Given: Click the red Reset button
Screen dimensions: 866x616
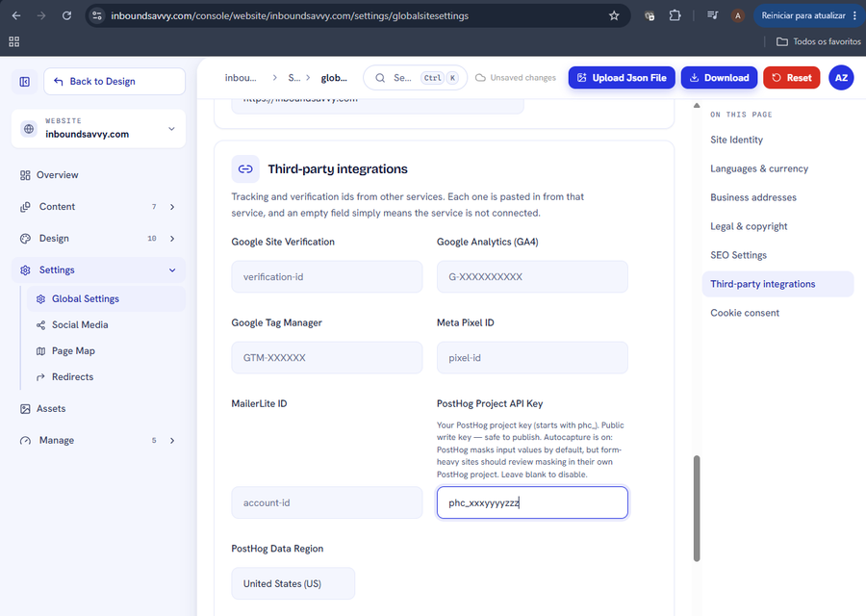Looking at the screenshot, I should coord(792,78).
